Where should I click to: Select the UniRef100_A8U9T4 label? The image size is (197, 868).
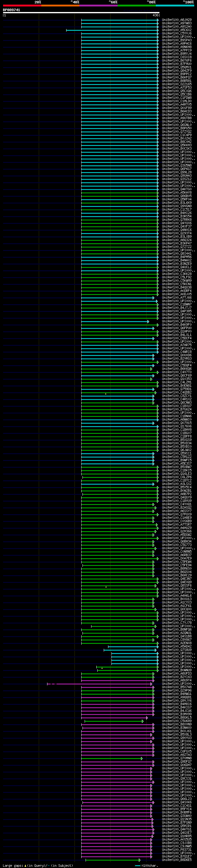[x=177, y=680]
